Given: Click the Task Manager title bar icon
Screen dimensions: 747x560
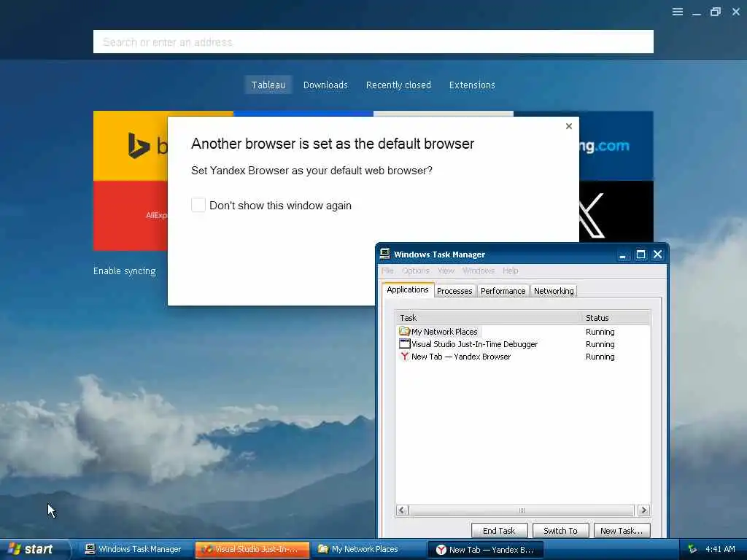Looking at the screenshot, I should click(385, 254).
